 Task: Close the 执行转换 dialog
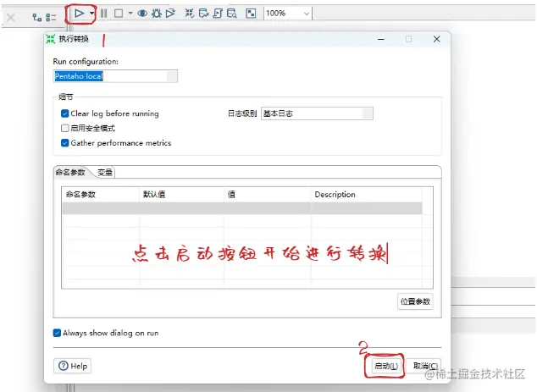(437, 39)
